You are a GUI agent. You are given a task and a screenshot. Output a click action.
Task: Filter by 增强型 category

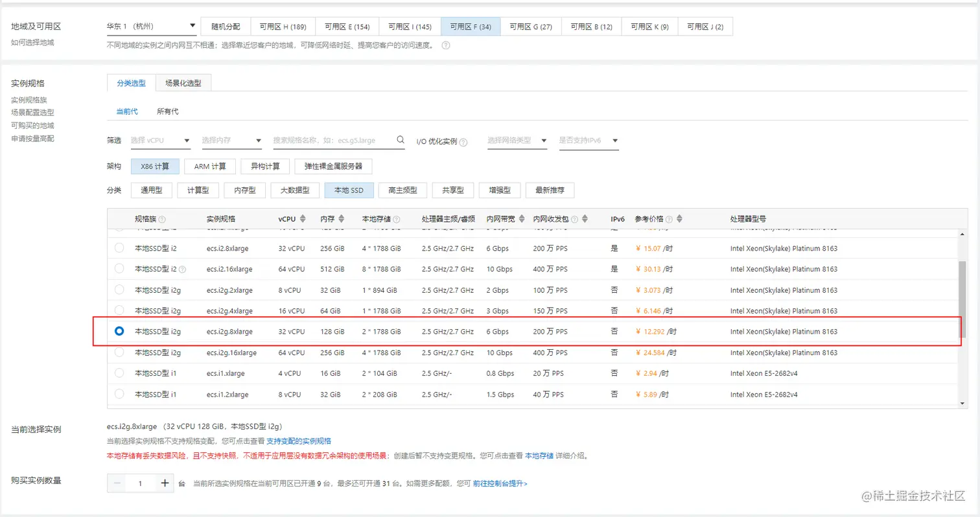pyautogui.click(x=499, y=190)
